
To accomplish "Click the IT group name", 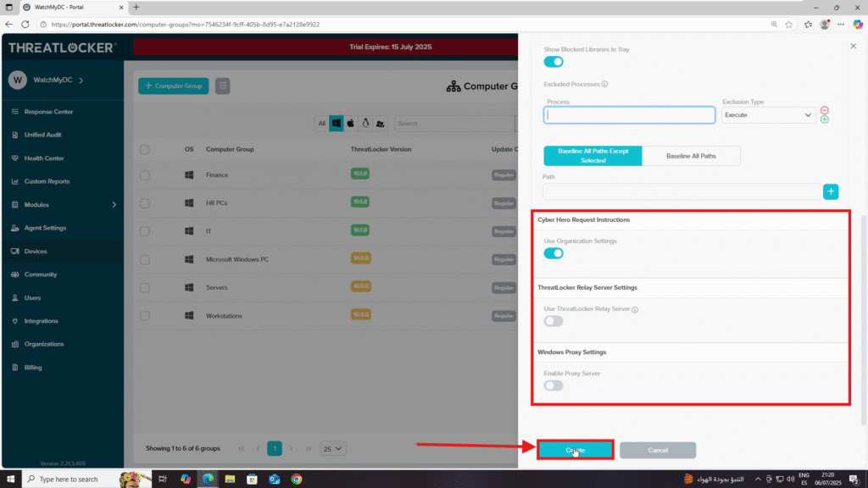I will 209,231.
